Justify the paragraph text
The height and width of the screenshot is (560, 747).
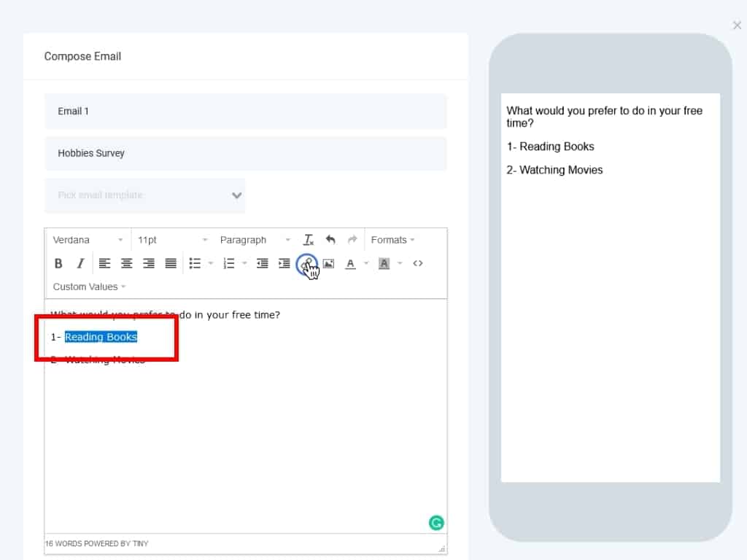(171, 264)
